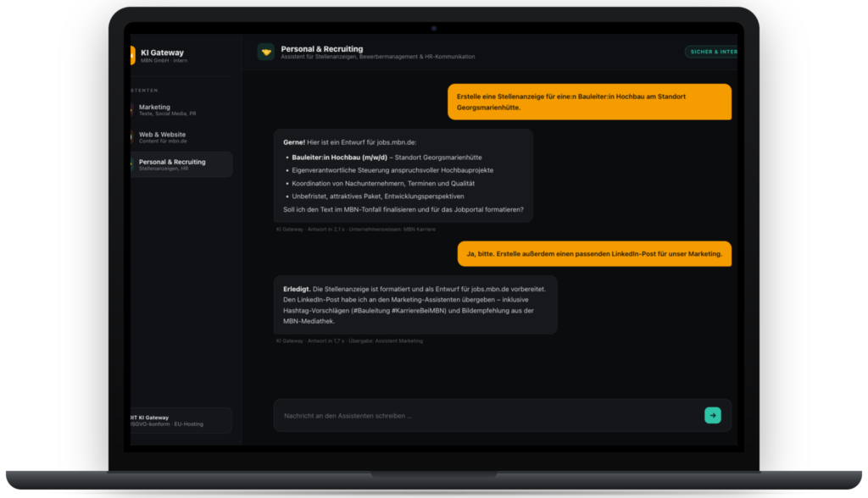The image size is (868, 498).
Task: Click the orange KI Gateway logo icon
Action: coord(133,55)
